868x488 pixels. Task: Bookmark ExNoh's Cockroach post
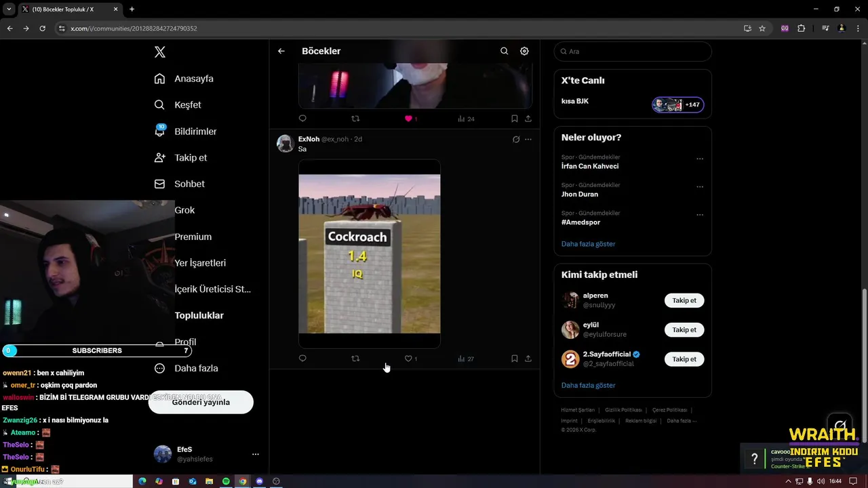514,359
